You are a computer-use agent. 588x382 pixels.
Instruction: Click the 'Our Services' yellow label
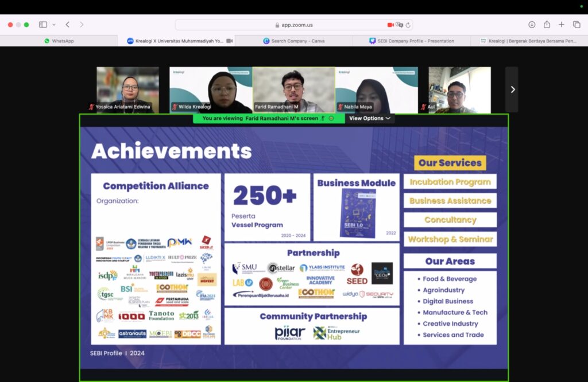pos(450,163)
